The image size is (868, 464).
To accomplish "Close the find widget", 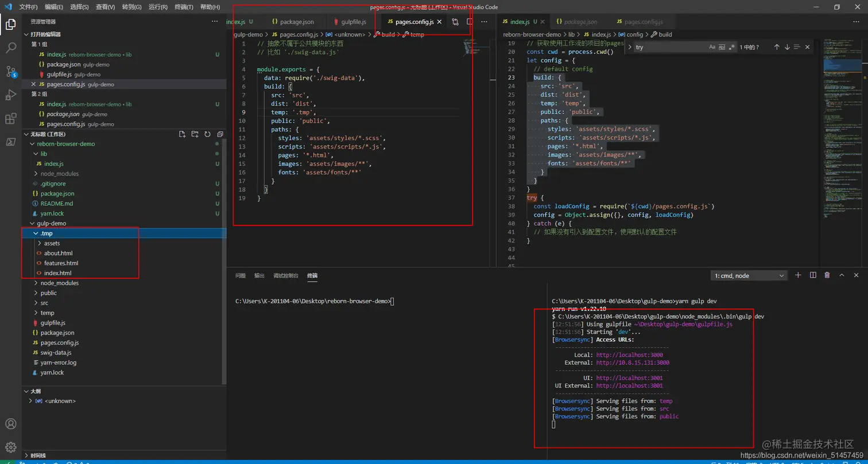I will point(807,47).
